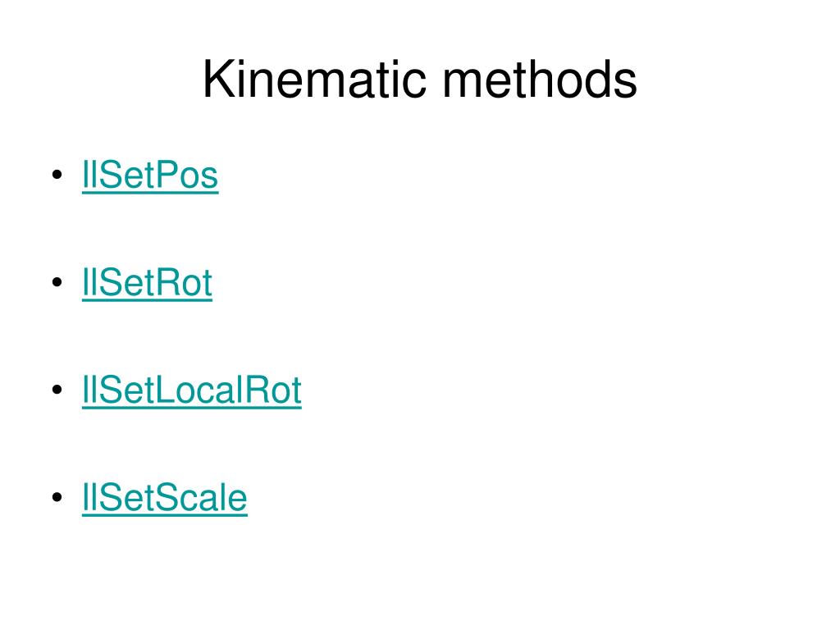The image size is (840, 630).
Task: Follow the llSetRot hyperlink
Action: coord(148,283)
